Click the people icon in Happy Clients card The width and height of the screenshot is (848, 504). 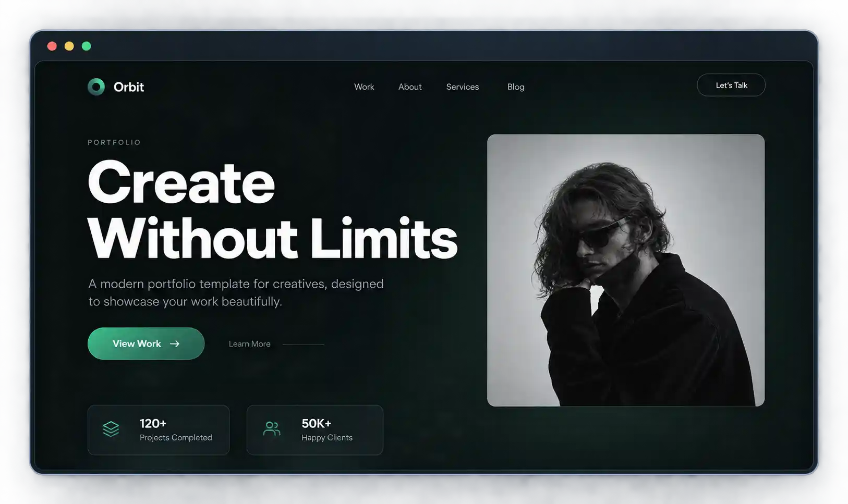click(272, 428)
